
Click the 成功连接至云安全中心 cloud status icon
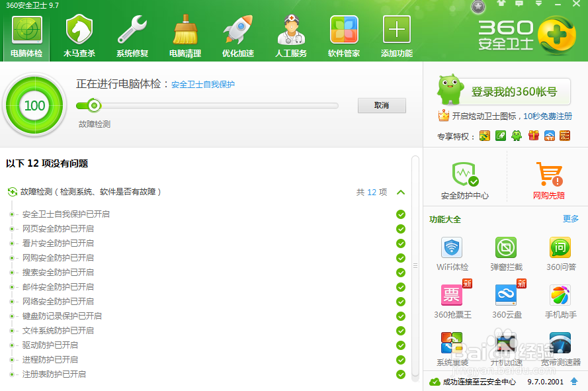pos(435,382)
